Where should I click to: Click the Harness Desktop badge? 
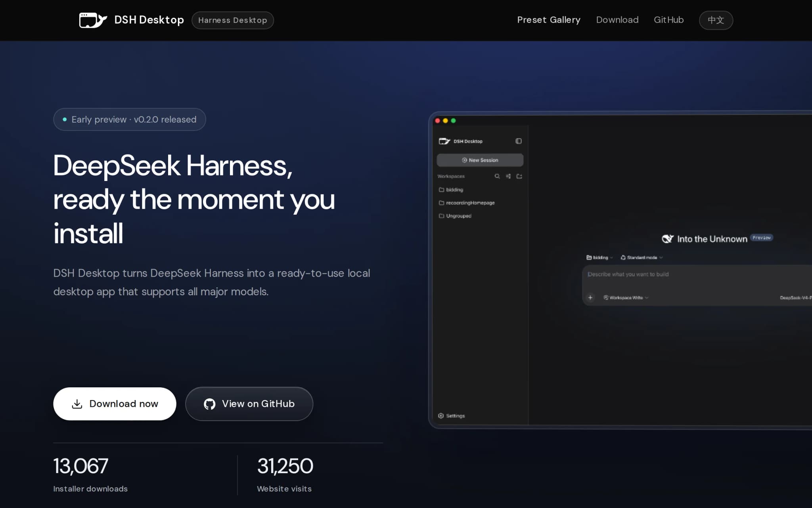click(233, 20)
